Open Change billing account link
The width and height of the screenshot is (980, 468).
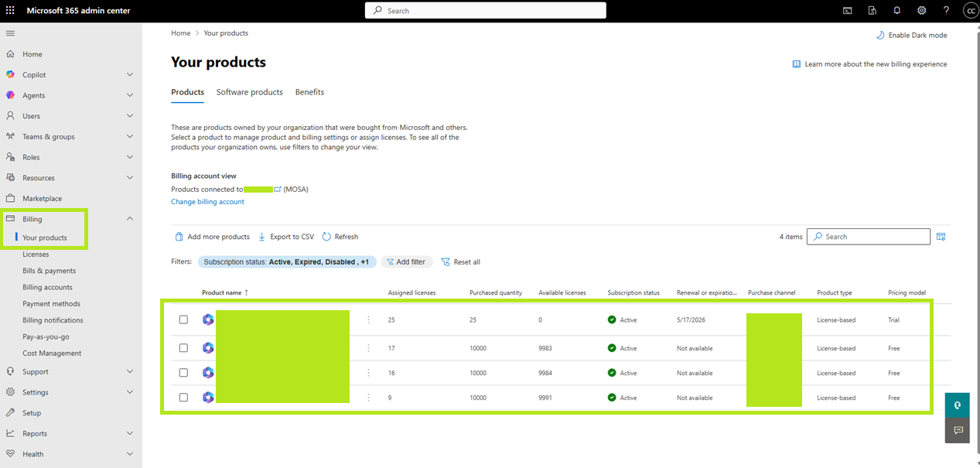tap(207, 202)
